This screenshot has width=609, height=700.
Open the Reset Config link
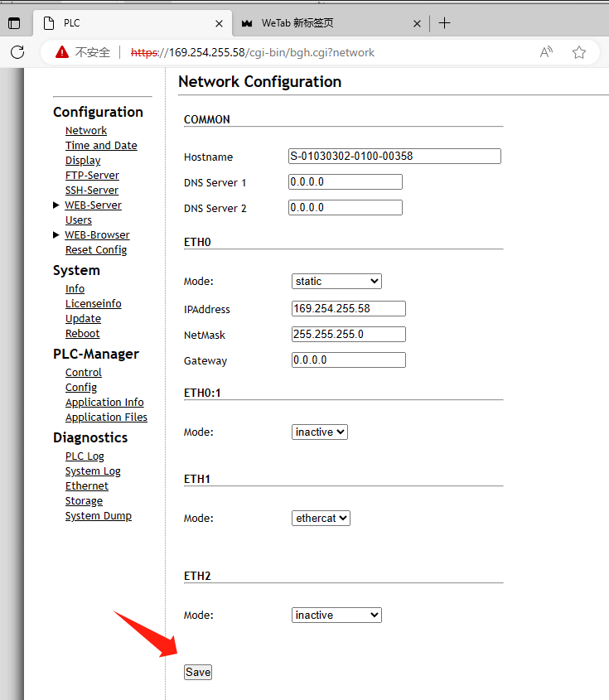pos(96,250)
